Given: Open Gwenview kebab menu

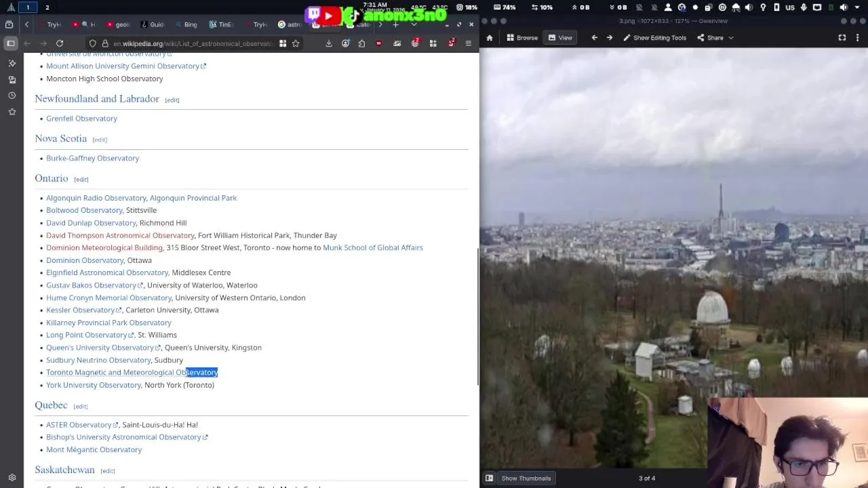Looking at the screenshot, I should [x=859, y=38].
